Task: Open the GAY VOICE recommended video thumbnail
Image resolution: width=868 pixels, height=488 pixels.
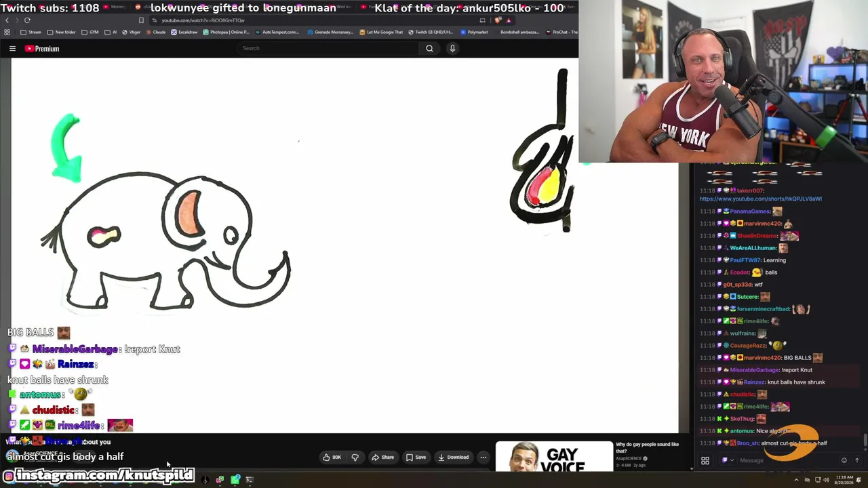Action: coord(553,457)
